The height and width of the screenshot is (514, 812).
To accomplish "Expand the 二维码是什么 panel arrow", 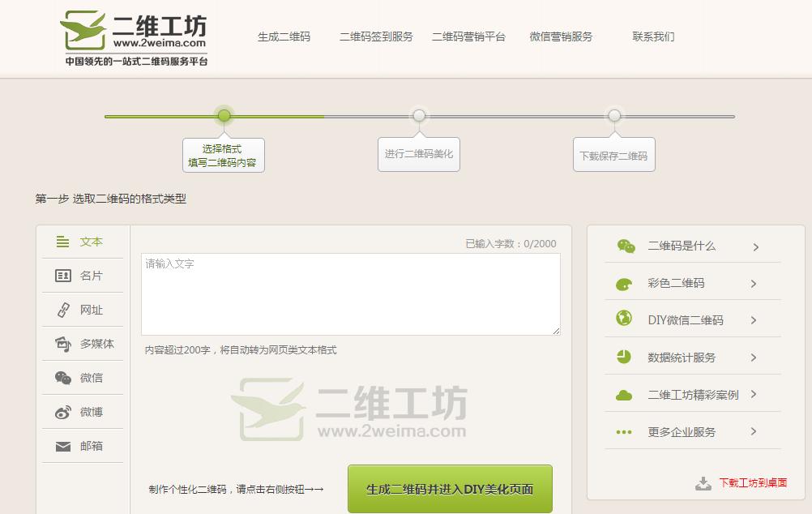I will pos(754,246).
